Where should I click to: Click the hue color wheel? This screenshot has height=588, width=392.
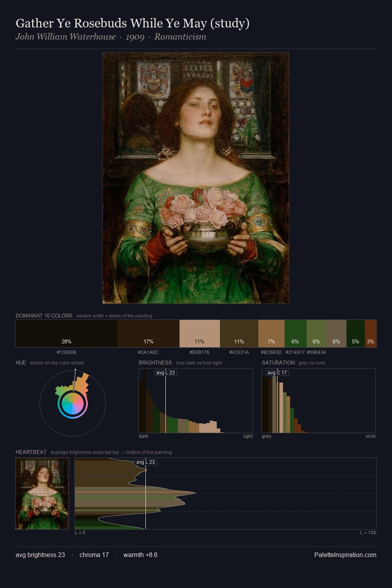point(73,403)
